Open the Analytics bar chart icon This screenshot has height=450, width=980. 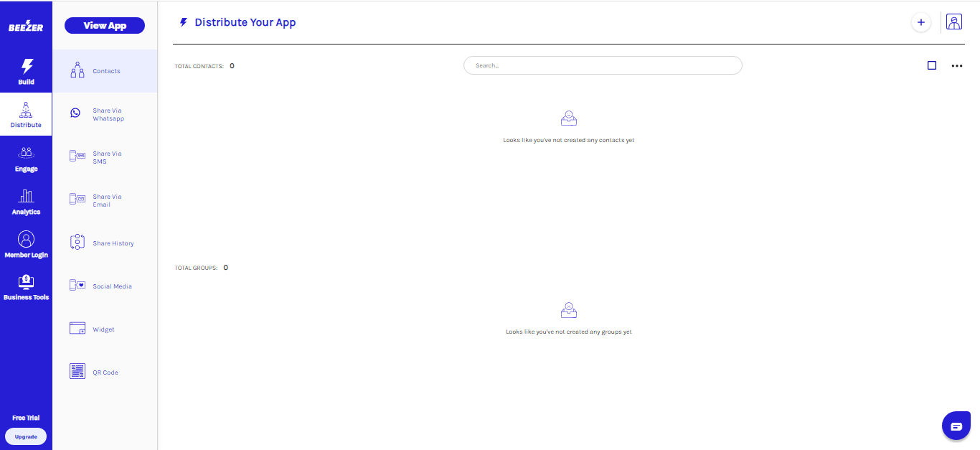pyautogui.click(x=26, y=196)
